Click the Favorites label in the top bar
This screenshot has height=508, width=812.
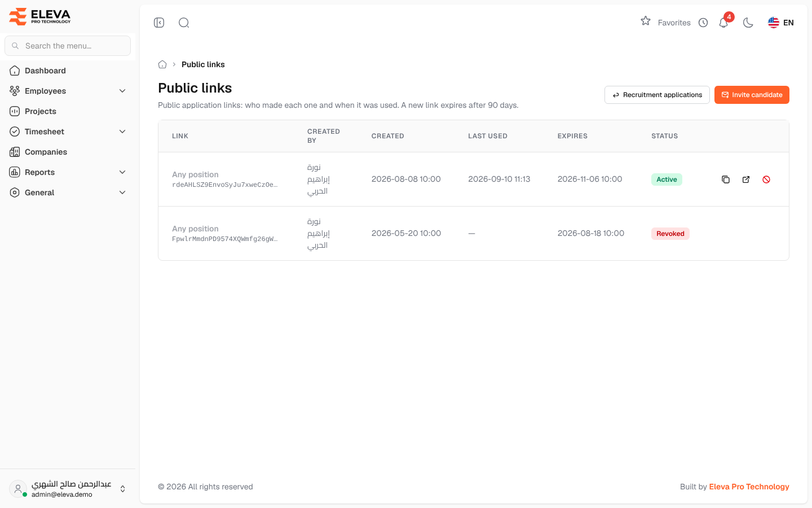tap(674, 23)
